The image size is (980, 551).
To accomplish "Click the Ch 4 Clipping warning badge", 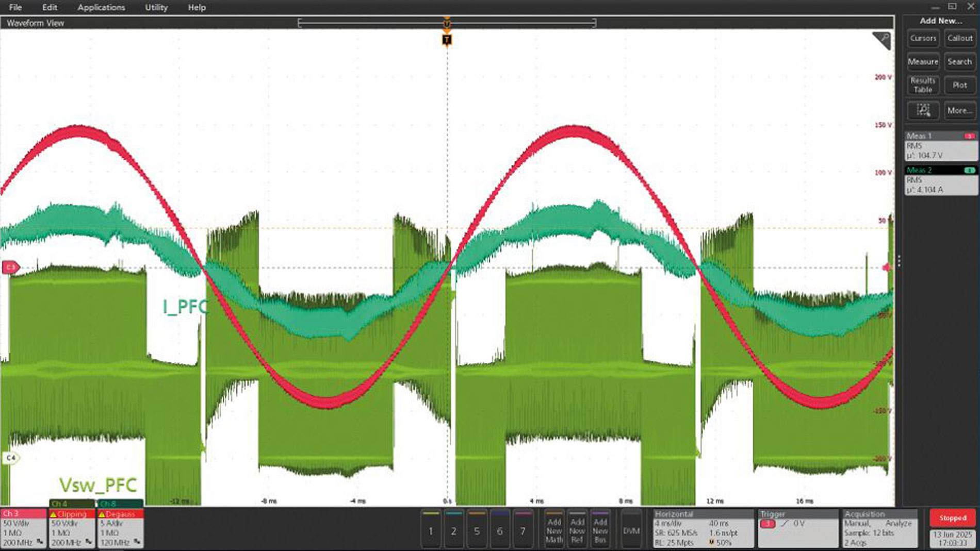I will pos(72,514).
